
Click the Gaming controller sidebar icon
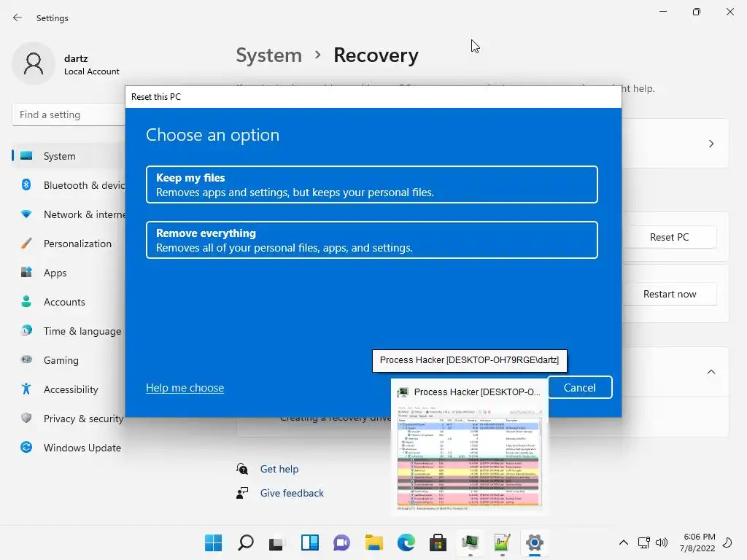(x=26, y=359)
